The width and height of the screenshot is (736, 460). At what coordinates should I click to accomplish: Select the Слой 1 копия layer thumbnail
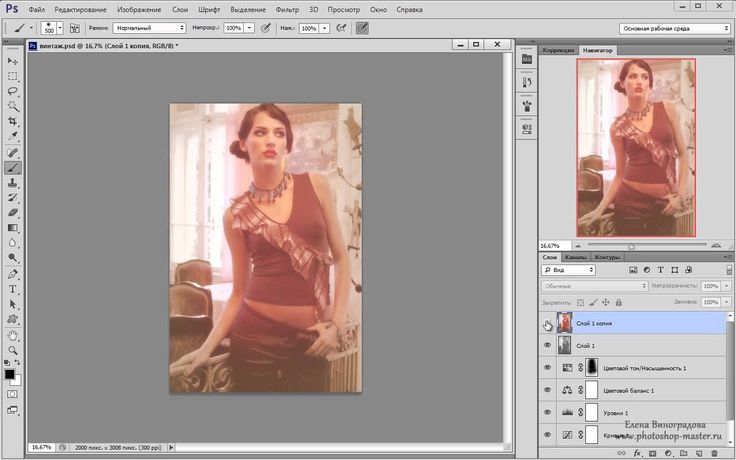point(564,322)
